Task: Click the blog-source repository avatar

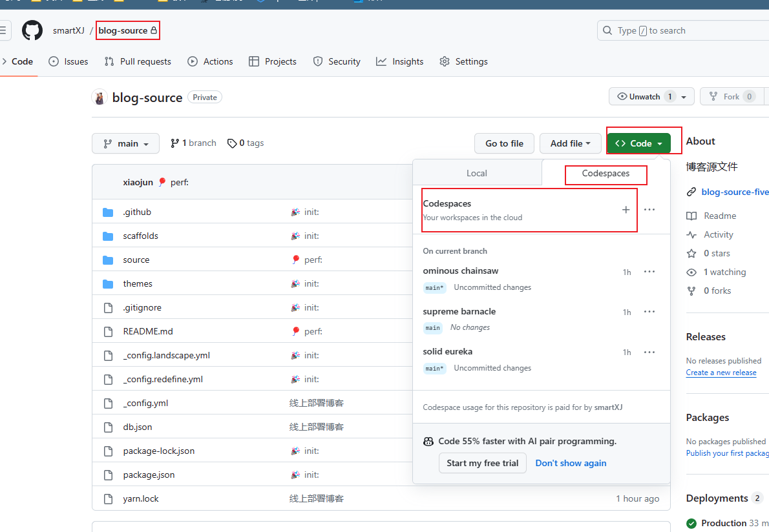Action: pyautogui.click(x=100, y=97)
